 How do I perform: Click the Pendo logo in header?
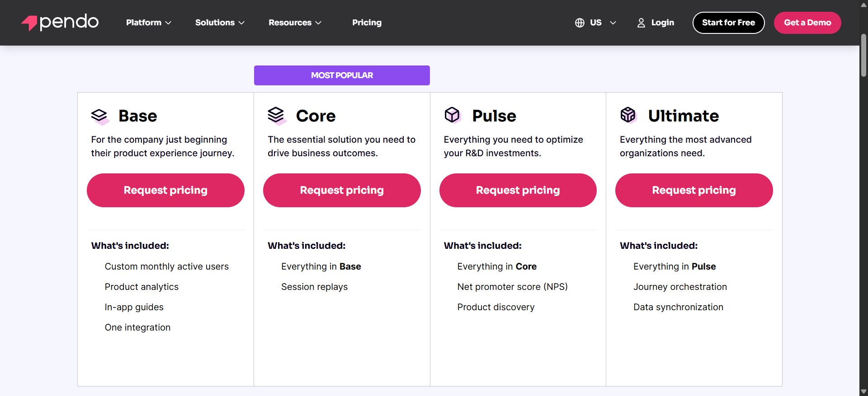point(60,23)
